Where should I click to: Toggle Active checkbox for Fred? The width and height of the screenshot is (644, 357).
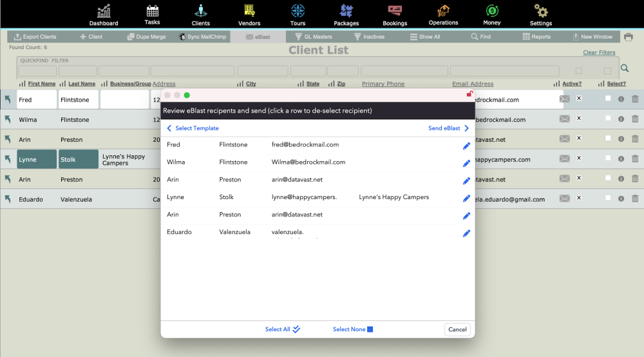point(579,98)
